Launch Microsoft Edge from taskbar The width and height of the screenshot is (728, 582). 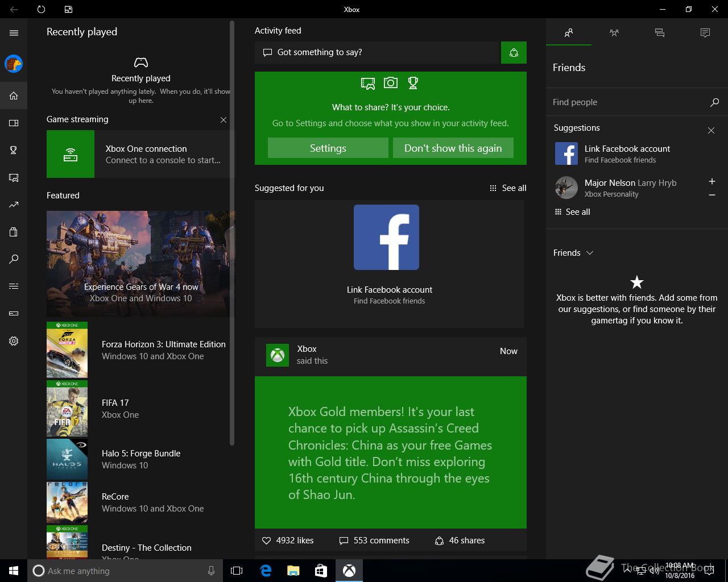click(265, 571)
